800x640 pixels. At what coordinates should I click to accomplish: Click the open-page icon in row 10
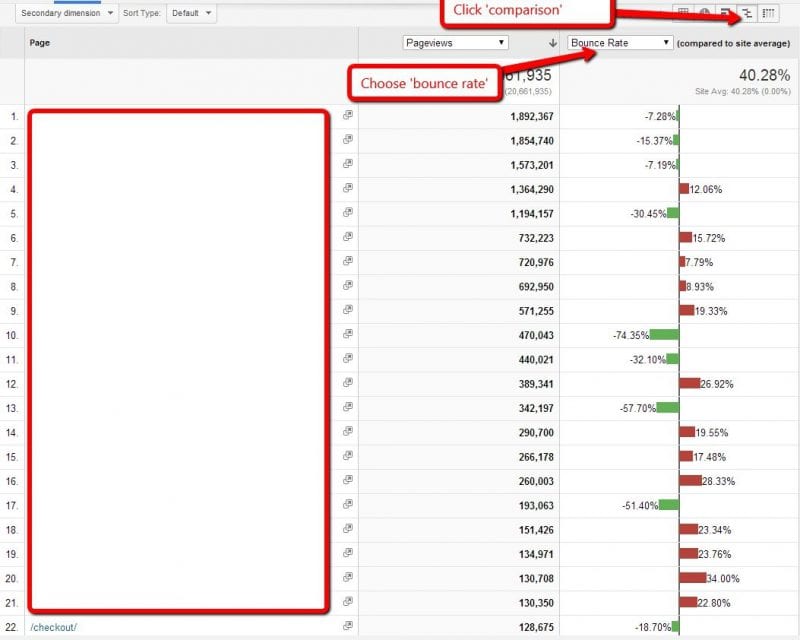[347, 334]
